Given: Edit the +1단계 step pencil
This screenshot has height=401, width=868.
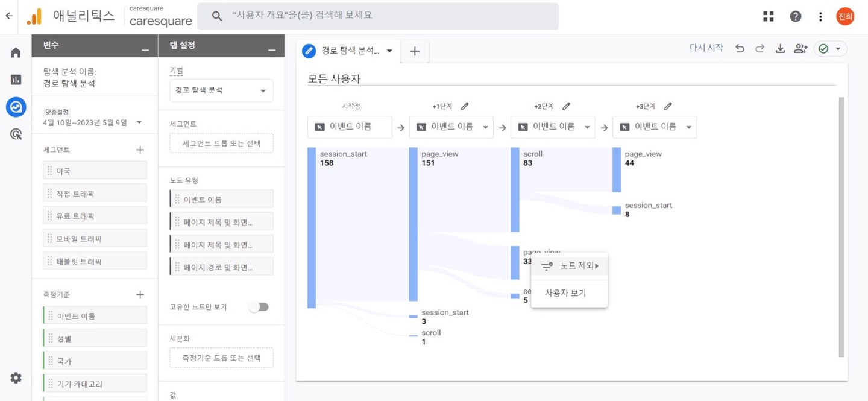Looking at the screenshot, I should pos(465,106).
